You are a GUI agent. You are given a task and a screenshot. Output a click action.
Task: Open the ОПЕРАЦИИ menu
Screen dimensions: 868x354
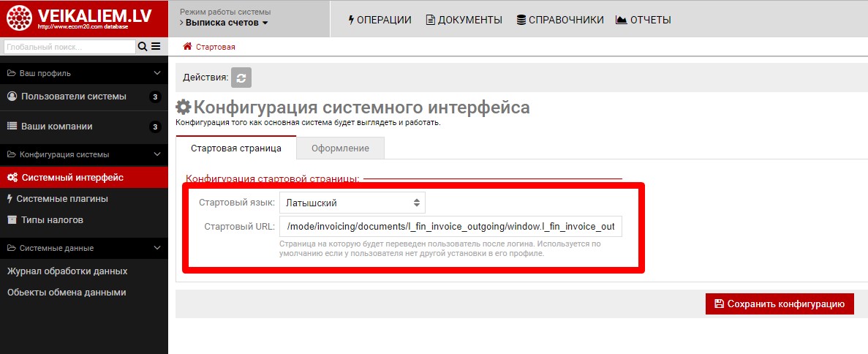380,20
